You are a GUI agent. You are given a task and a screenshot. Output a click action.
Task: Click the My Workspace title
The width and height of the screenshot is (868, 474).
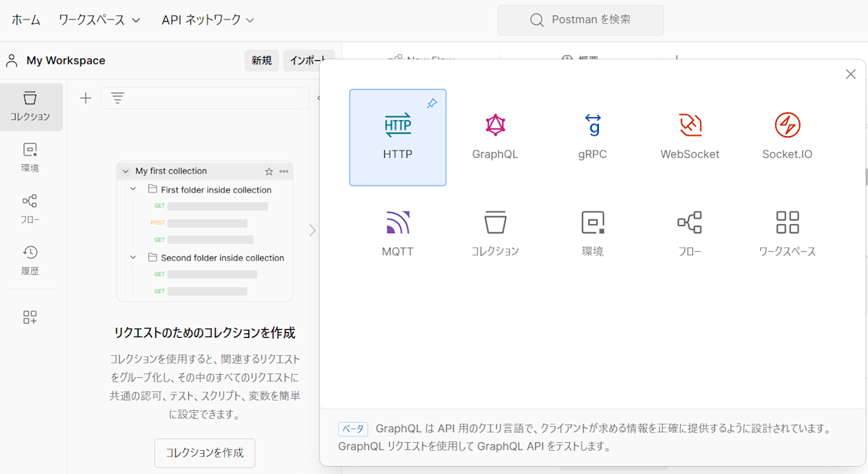click(66, 61)
